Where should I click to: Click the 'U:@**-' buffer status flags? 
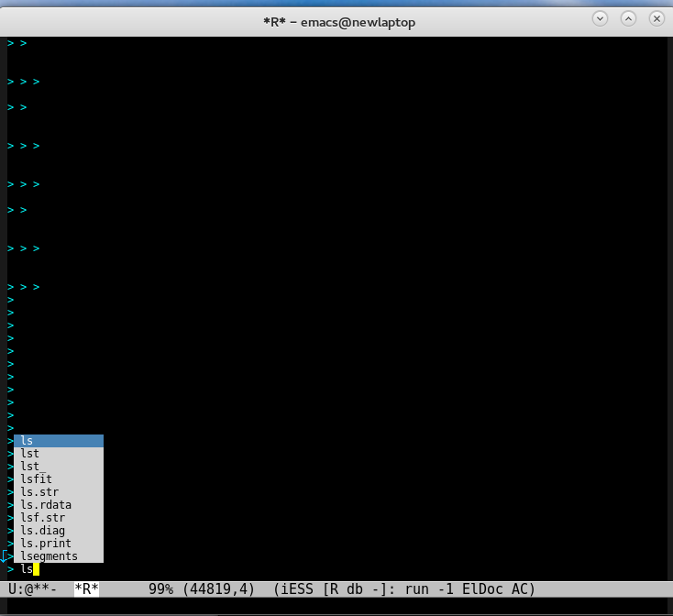coord(32,589)
